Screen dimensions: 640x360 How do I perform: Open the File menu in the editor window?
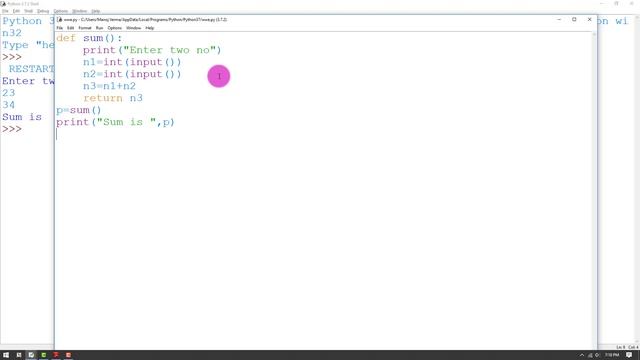(x=60, y=28)
